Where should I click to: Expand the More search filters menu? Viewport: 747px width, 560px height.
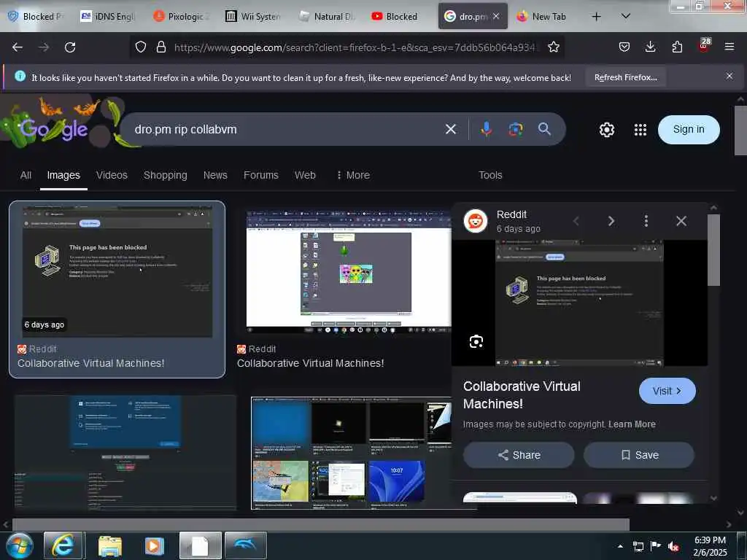[x=354, y=175]
